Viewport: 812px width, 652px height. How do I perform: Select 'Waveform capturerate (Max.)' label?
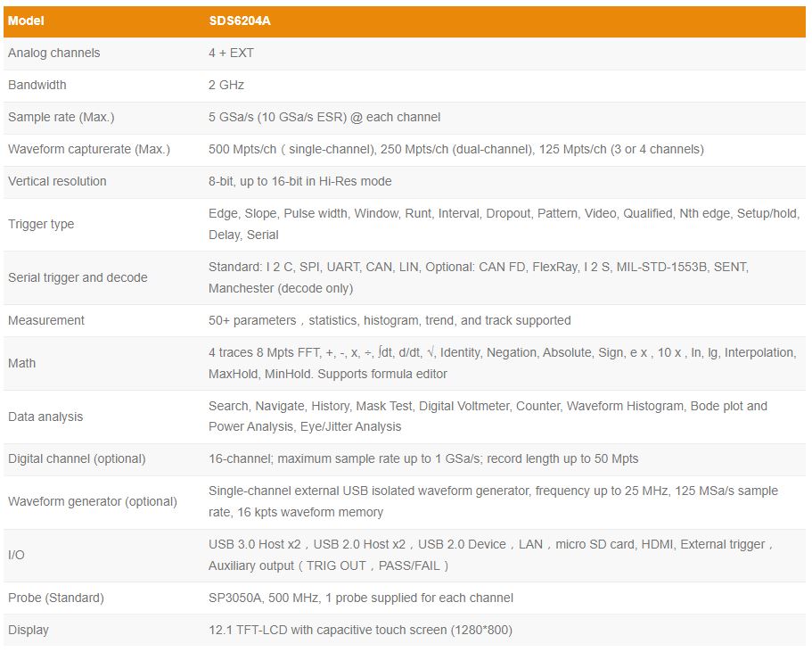coord(89,149)
